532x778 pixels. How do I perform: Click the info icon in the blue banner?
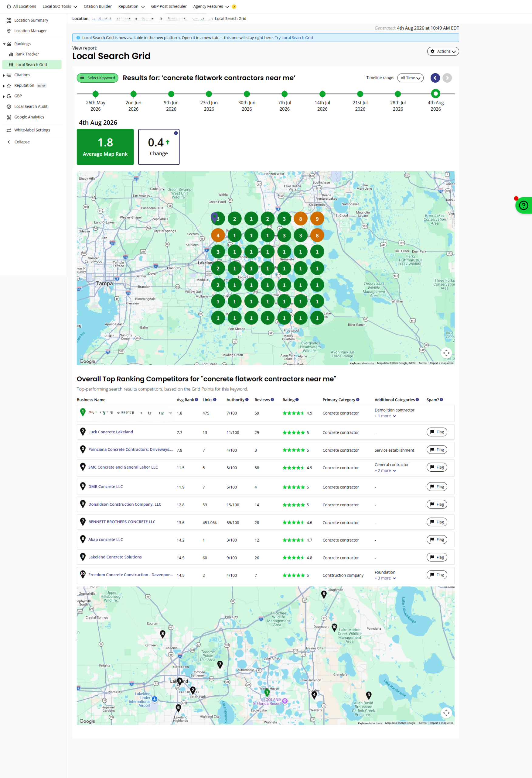(78, 38)
